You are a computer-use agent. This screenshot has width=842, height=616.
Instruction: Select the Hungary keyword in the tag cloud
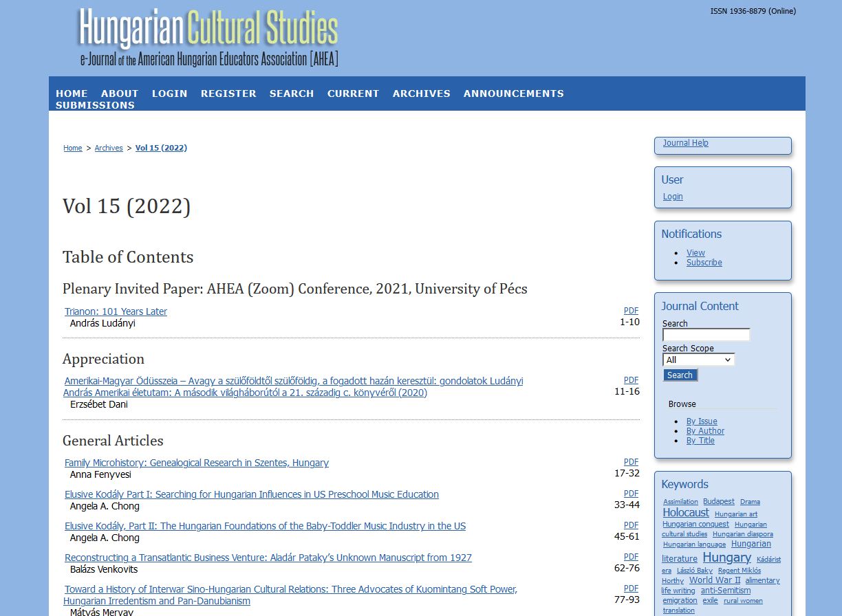click(x=726, y=558)
